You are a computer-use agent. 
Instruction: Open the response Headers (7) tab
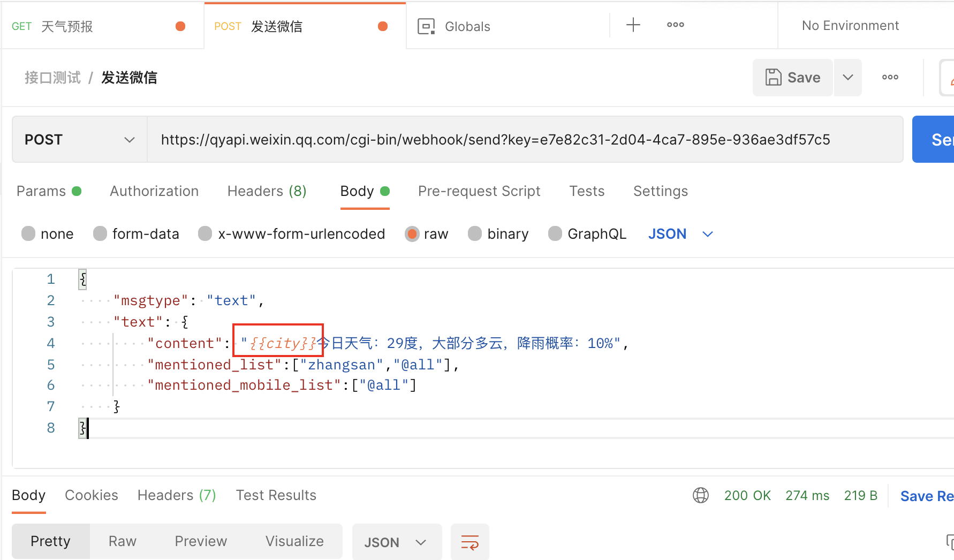(177, 495)
